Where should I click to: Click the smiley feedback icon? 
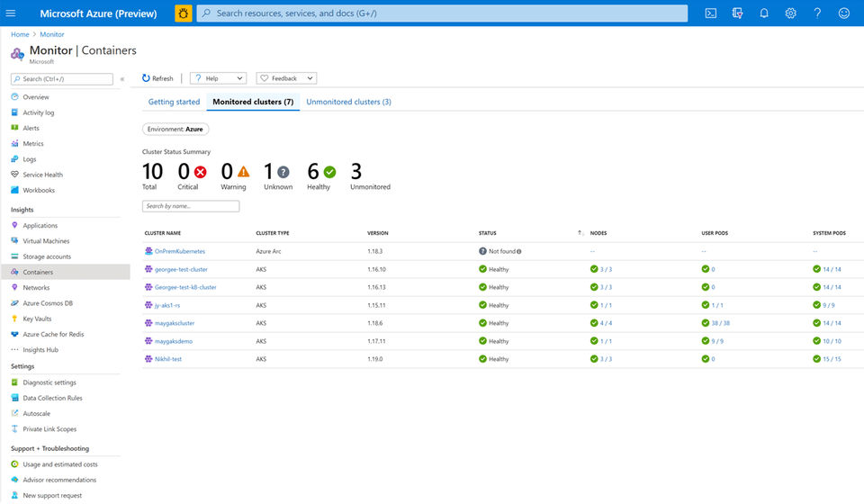843,13
